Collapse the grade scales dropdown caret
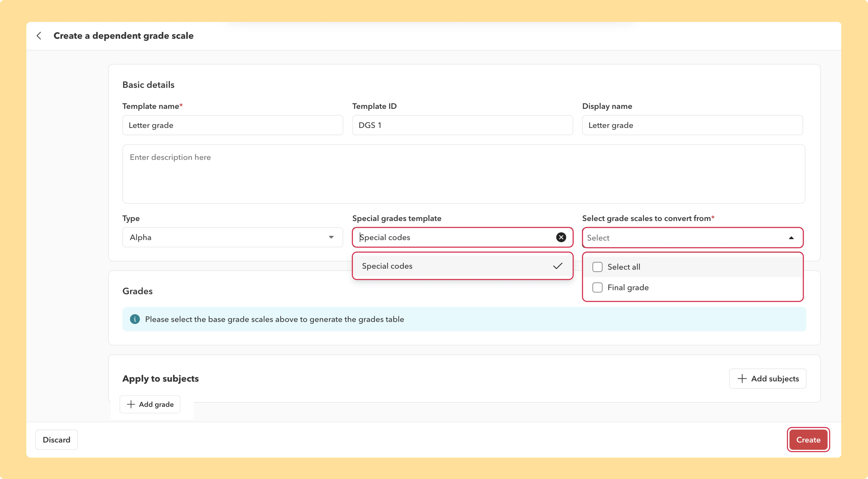This screenshot has width=868, height=479. click(x=791, y=238)
